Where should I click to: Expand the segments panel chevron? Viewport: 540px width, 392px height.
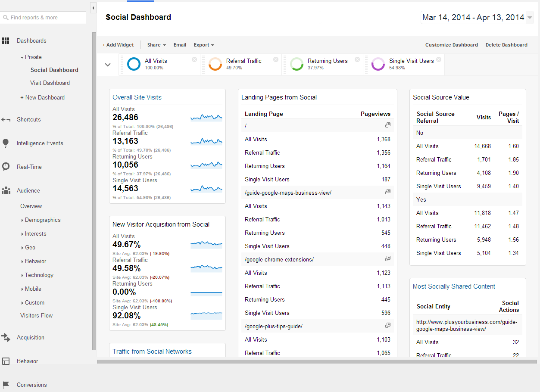[108, 65]
